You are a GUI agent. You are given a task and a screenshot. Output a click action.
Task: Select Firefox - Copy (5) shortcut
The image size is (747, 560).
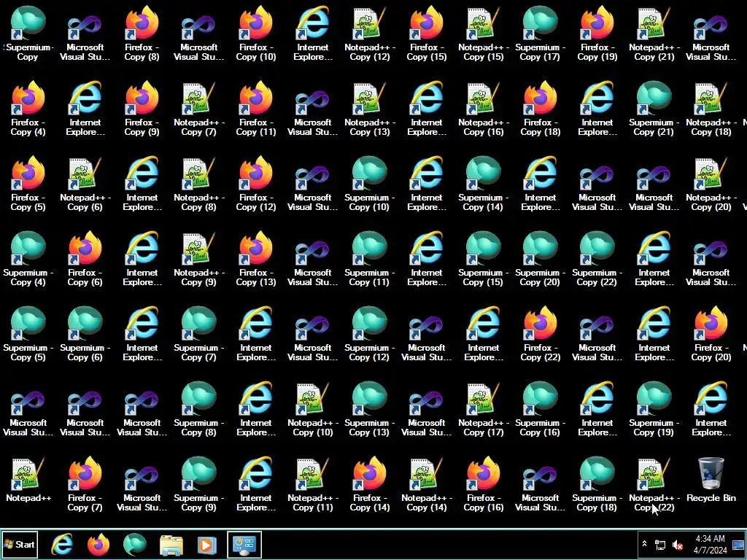coord(28,183)
